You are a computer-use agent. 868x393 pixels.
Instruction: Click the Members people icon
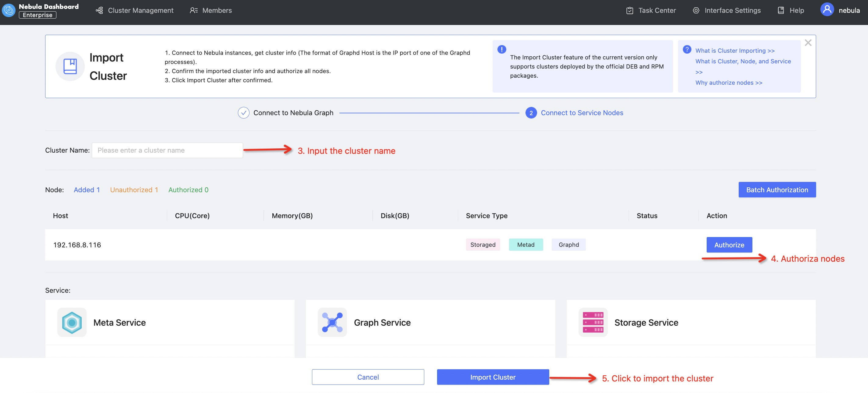194,10
